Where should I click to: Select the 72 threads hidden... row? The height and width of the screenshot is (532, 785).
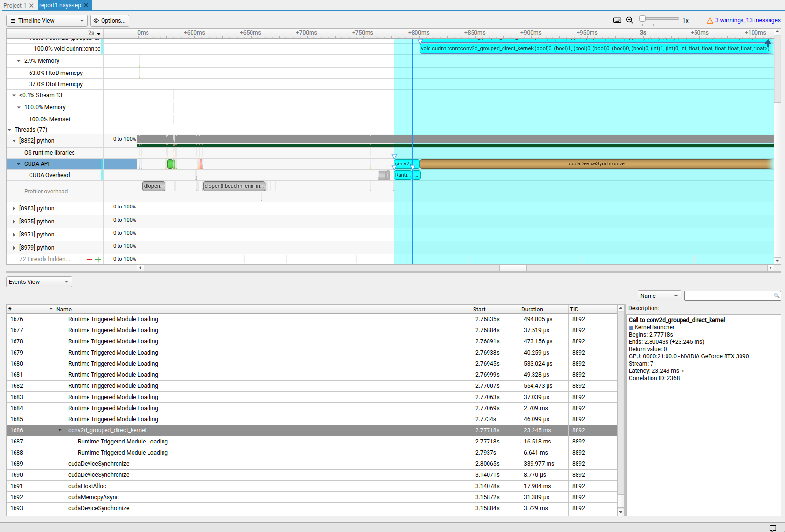coord(44,259)
